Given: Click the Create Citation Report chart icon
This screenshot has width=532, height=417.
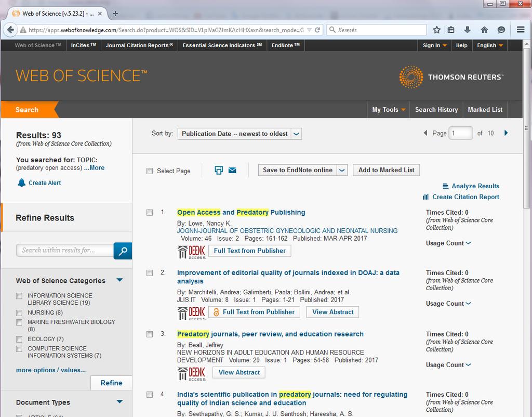Looking at the screenshot, I should (426, 197).
